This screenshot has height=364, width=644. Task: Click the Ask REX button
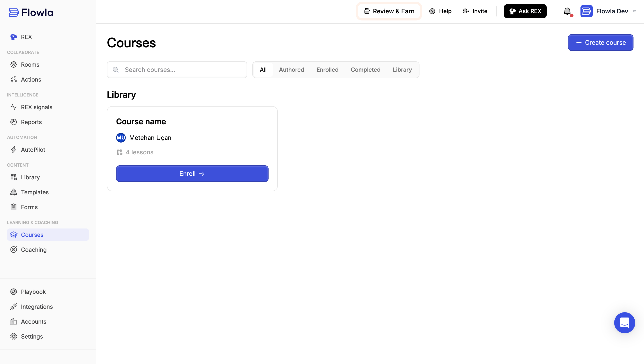click(x=525, y=11)
